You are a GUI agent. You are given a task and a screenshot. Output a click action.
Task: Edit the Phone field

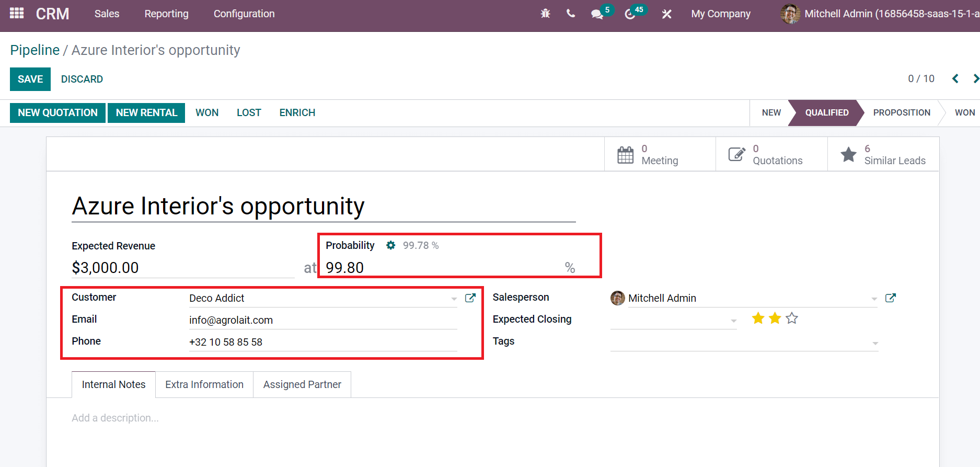323,342
